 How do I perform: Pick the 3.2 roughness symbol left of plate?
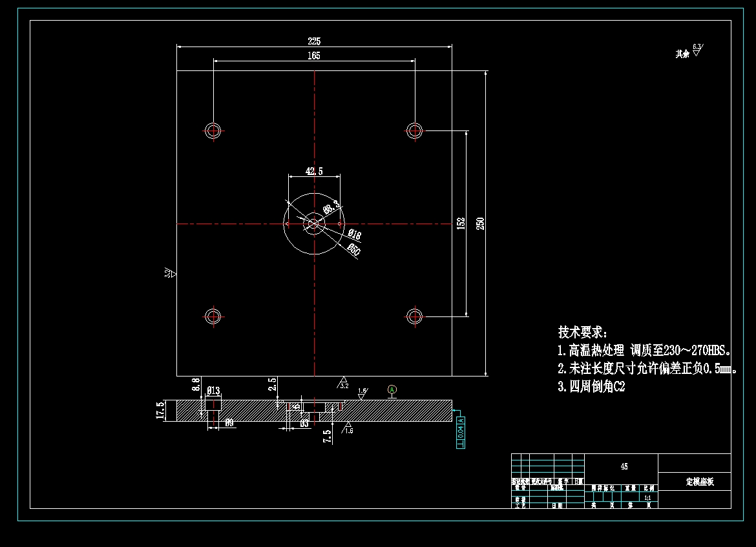pyautogui.click(x=170, y=273)
